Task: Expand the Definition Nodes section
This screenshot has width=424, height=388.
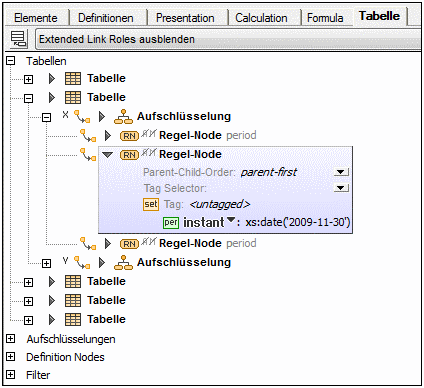Action: pos(11,357)
